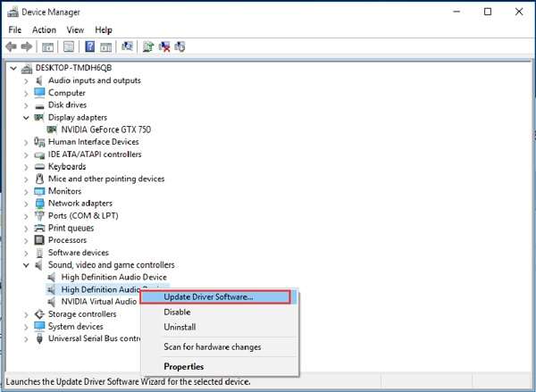Click the Keyboards category icon

[39, 167]
